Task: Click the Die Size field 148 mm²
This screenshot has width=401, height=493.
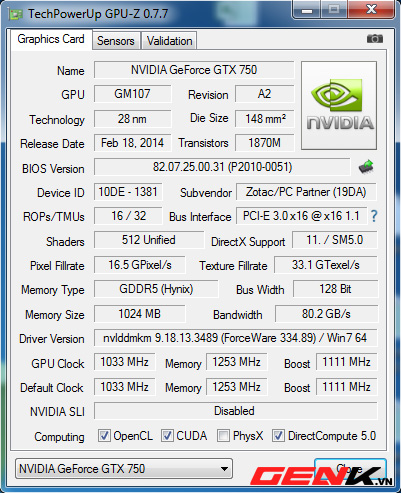Action: 264,119
